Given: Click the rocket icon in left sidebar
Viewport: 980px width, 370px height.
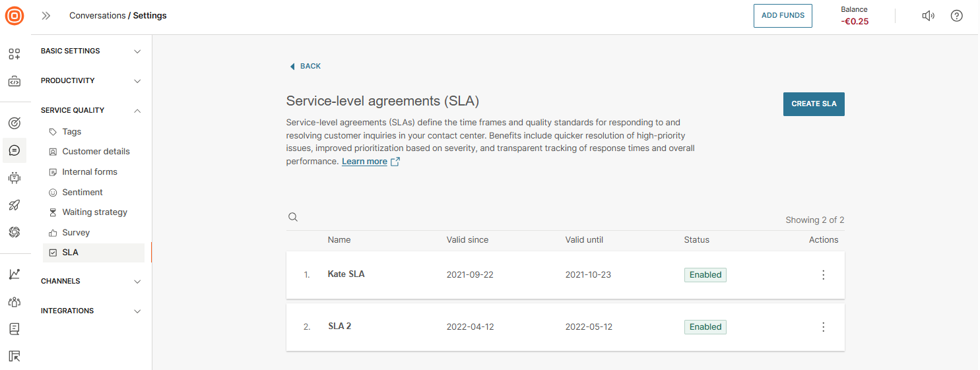Looking at the screenshot, I should pos(15,204).
